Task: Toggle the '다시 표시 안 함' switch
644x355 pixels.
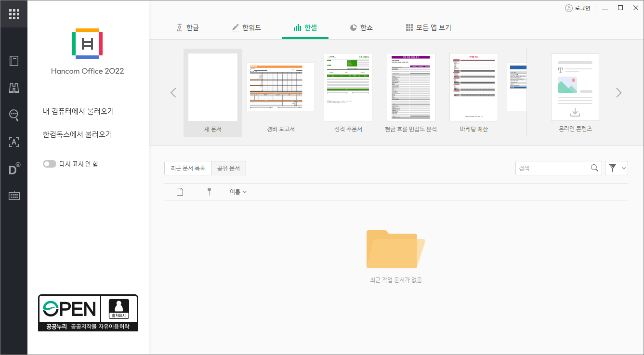Action: click(x=50, y=164)
